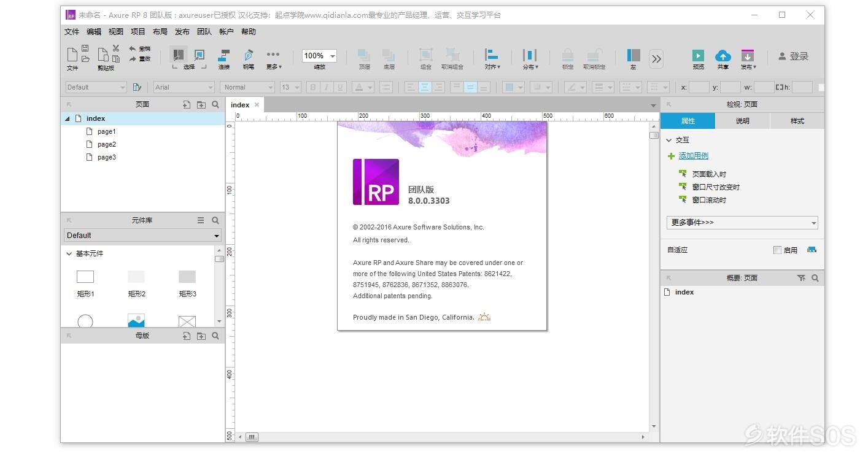Image resolution: width=868 pixels, height=454 pixels.
Task: Toggle bold formatting button
Action: [x=313, y=87]
